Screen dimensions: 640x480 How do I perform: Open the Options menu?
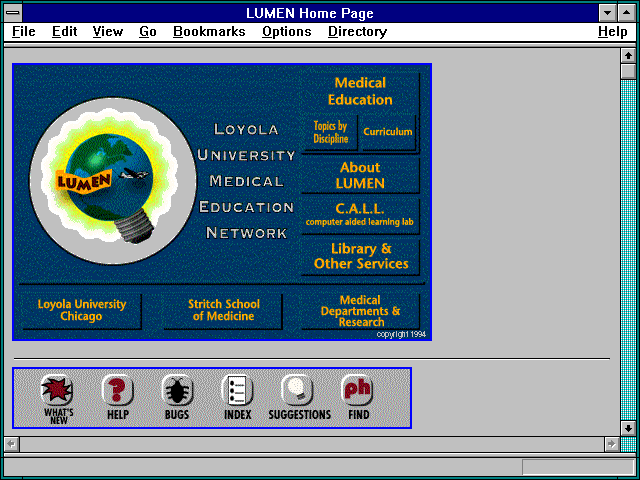pos(287,31)
